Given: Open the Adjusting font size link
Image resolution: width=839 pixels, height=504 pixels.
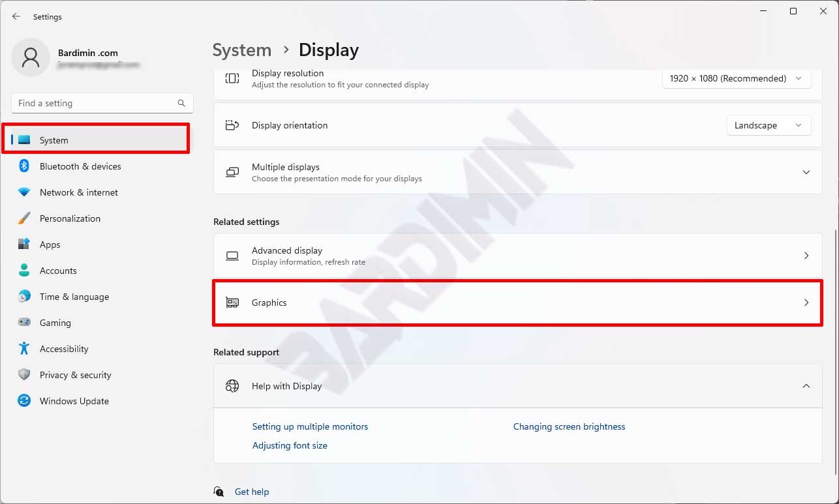Looking at the screenshot, I should 290,445.
